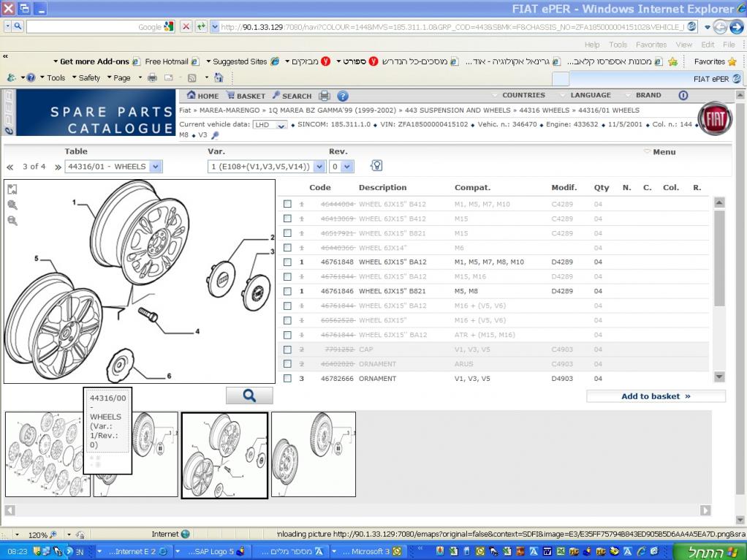This screenshot has width=747, height=560.
Task: Click the Add to basket button
Action: point(655,396)
